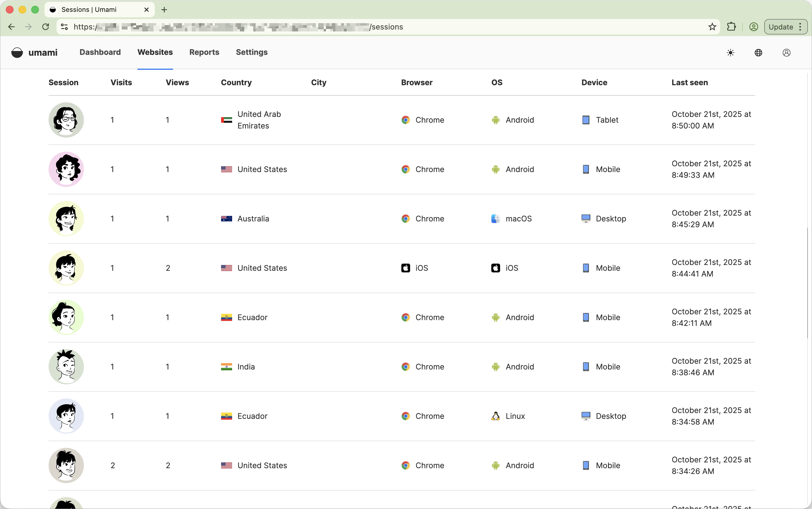Close the Sessions | Umami tab

pyautogui.click(x=147, y=10)
